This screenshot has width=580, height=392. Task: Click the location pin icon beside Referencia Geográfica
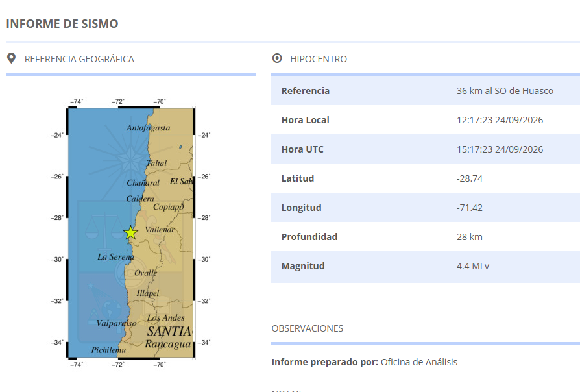(x=12, y=58)
